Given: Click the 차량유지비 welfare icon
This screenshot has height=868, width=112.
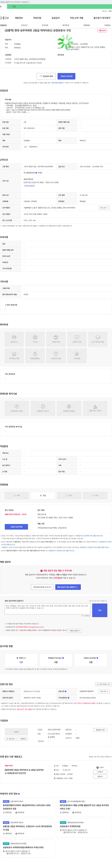Looking at the screenshot, I should [x=56, y=339].
